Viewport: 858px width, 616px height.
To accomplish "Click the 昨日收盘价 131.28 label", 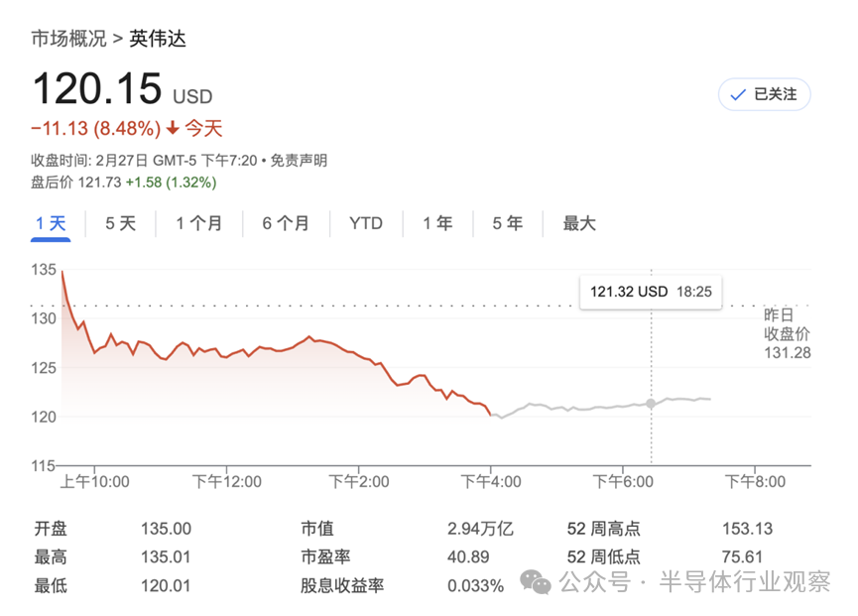I will pyautogui.click(x=787, y=333).
